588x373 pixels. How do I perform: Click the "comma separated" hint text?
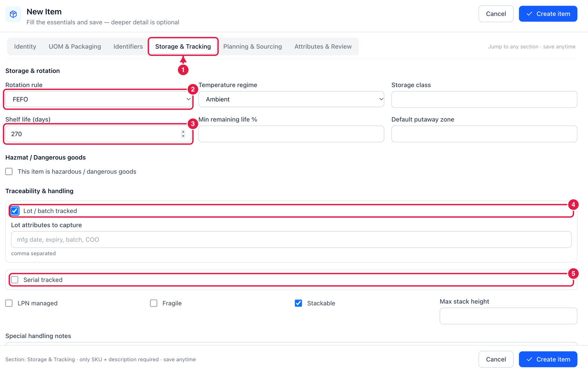pos(33,253)
